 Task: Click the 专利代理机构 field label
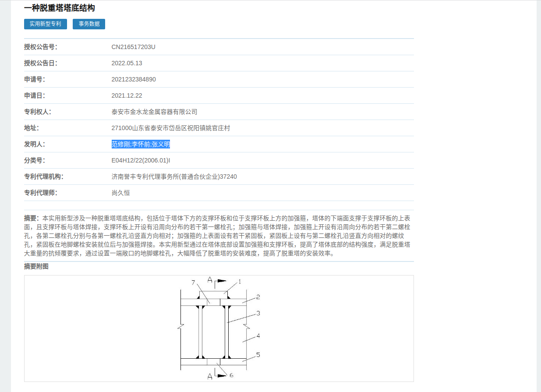[44, 177]
